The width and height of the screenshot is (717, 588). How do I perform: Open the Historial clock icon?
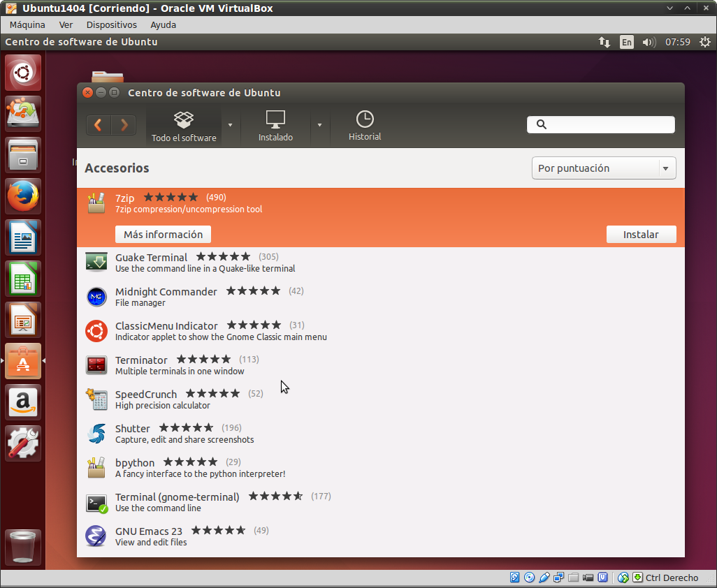click(365, 119)
